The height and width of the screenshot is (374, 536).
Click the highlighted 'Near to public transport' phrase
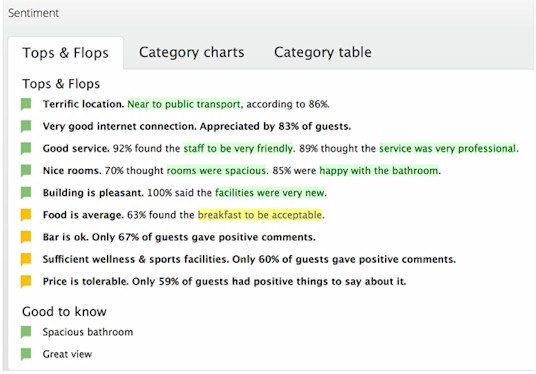184,104
